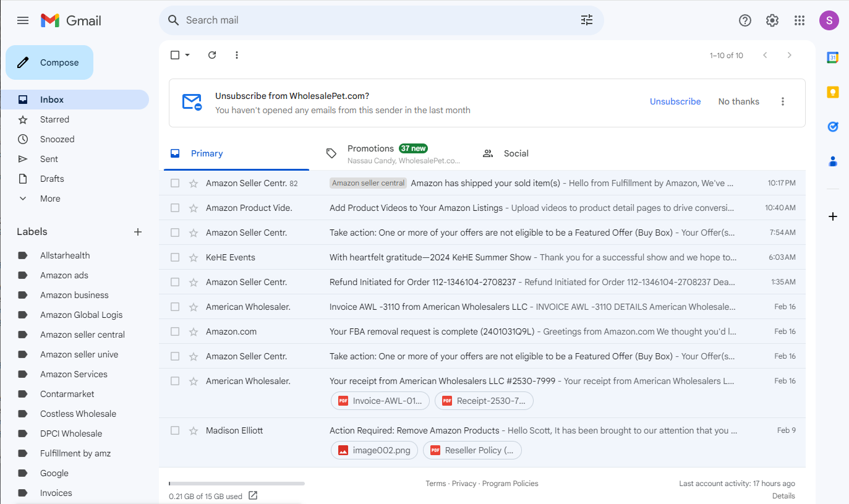Open the select dropdown arrow
The height and width of the screenshot is (504, 849).
[187, 55]
